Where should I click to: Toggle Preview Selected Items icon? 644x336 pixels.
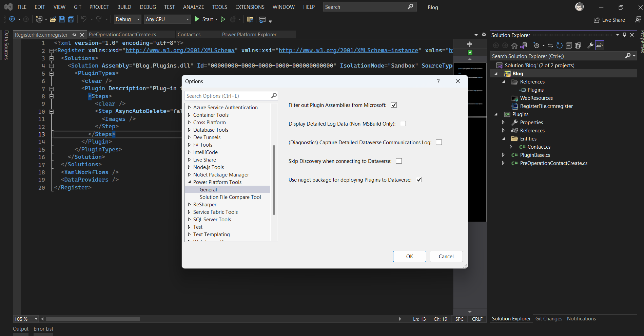pyautogui.click(x=600, y=45)
